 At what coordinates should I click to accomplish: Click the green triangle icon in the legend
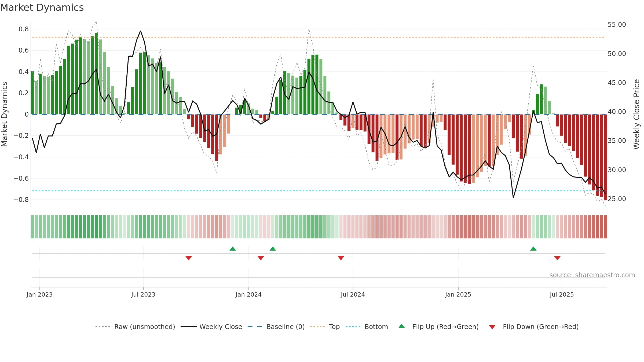tap(401, 326)
